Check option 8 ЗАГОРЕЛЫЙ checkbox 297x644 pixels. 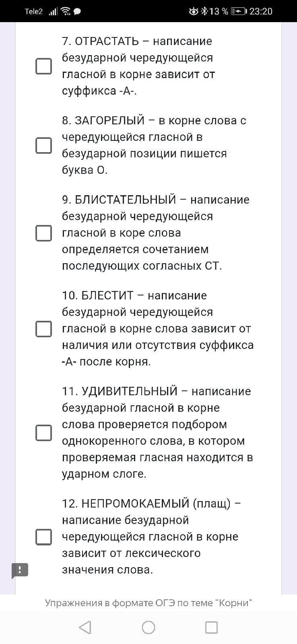(44, 145)
